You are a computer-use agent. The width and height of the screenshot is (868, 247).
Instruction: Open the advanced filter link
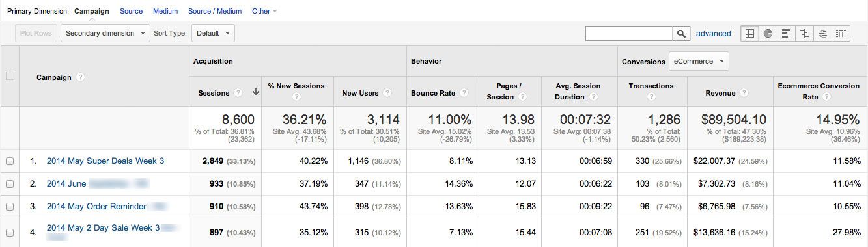(713, 34)
